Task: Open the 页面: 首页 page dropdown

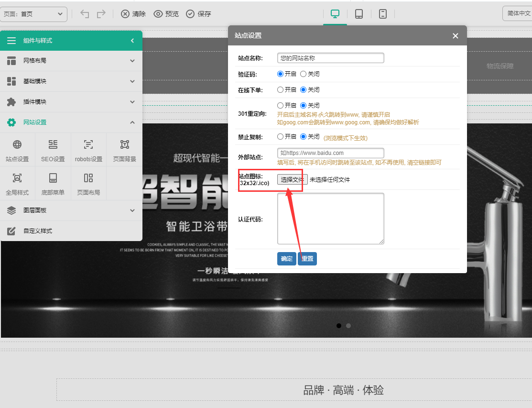Action: click(x=33, y=14)
